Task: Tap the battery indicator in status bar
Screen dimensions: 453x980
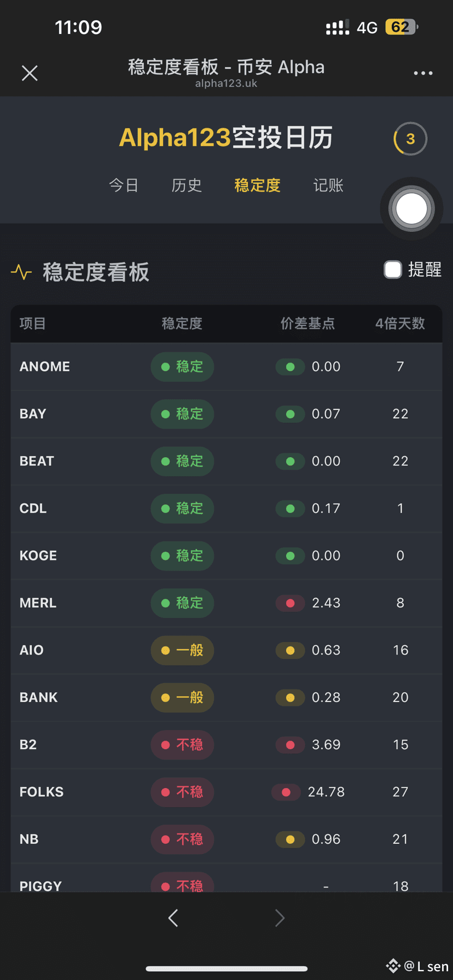Action: pos(402,27)
